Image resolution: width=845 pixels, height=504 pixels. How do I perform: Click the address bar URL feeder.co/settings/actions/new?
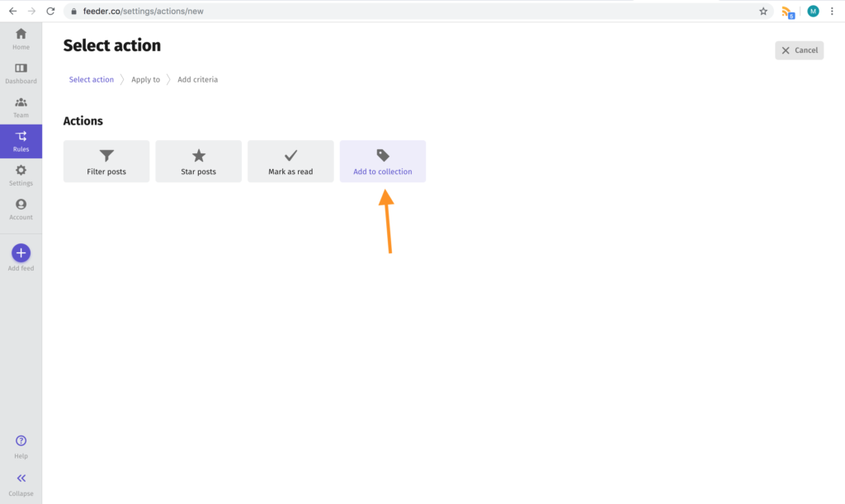[x=144, y=11]
